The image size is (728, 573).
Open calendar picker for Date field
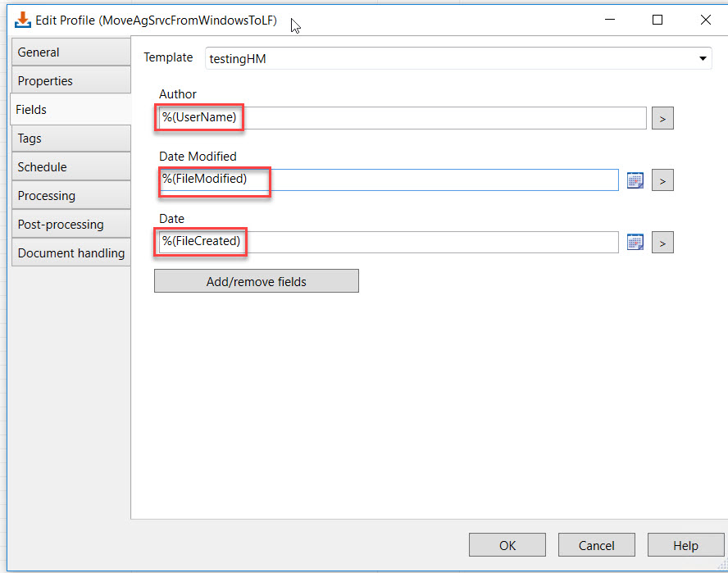tap(635, 243)
